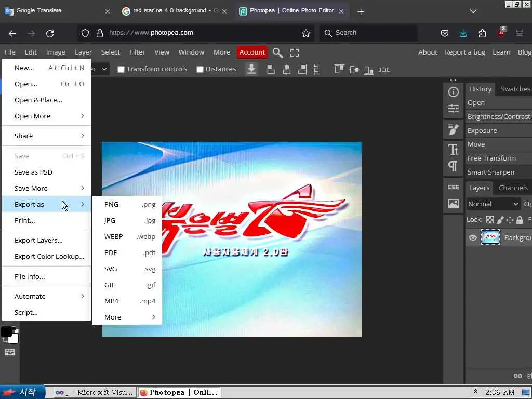Align top edges icon in options bar
The image size is (532, 399).
coord(339,69)
